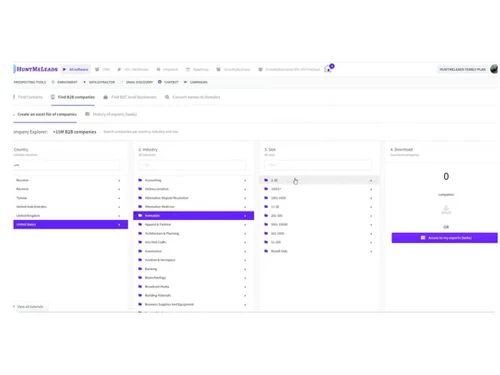500x375 pixels.
Task: Click Arts And Crafts folder icon
Action: 140,242
